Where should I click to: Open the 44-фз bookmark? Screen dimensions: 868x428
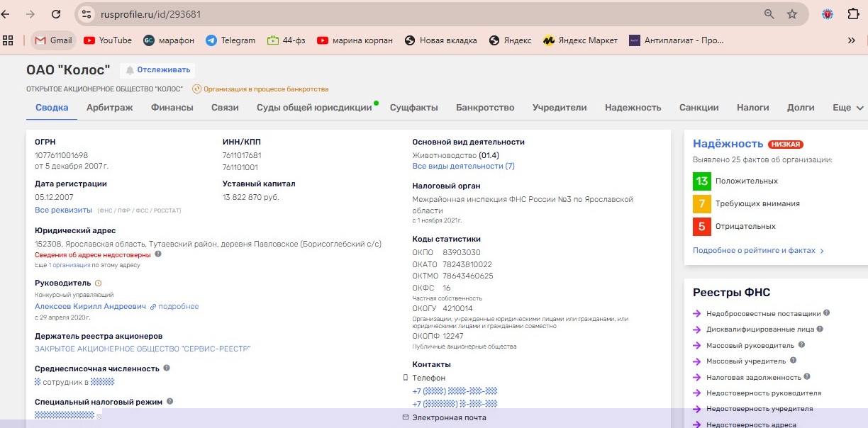[286, 40]
